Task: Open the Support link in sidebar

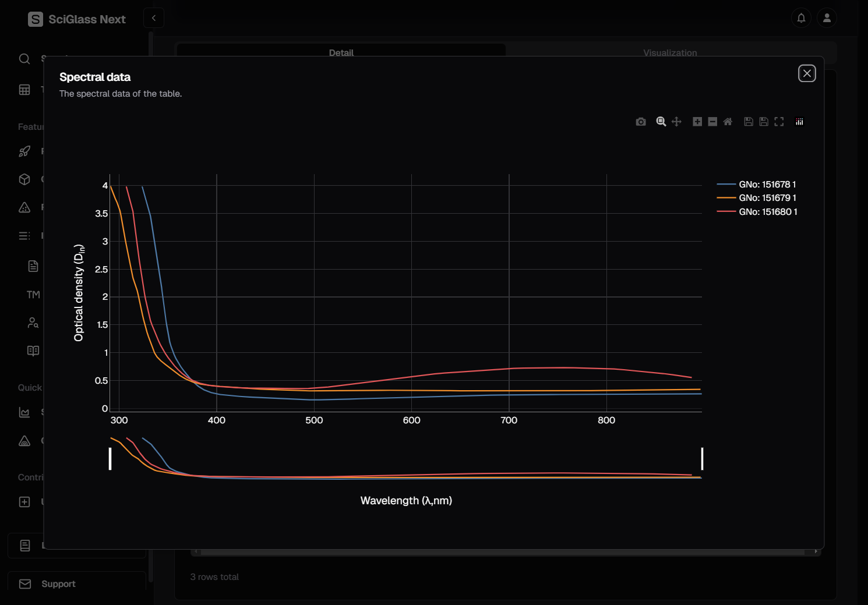Action: pos(58,584)
